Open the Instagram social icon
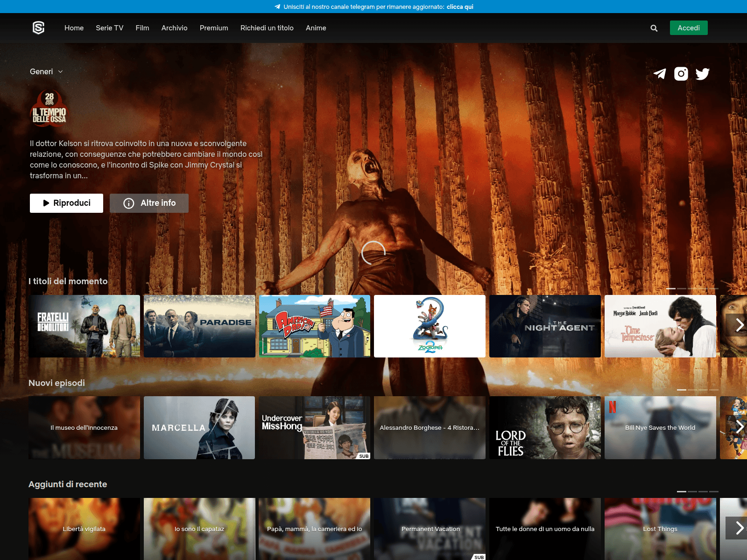747x560 pixels. pos(681,73)
